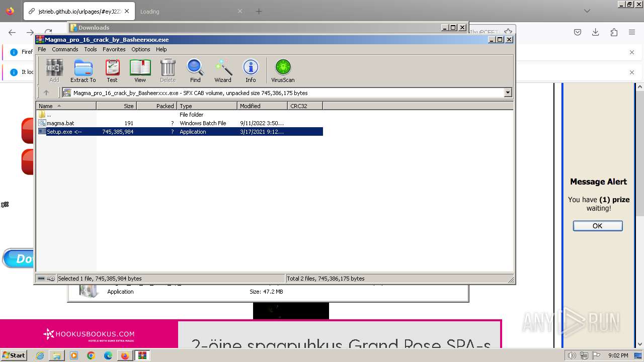Image resolution: width=644 pixels, height=362 pixels.
Task: Open the View toolbar icon
Action: 140,70
